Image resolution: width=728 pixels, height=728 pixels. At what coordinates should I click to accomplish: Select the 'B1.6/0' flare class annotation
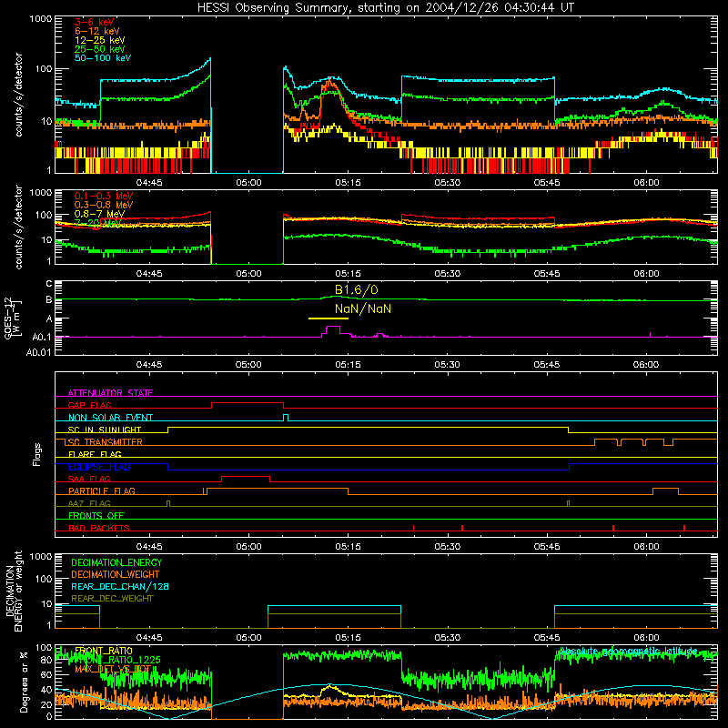pyautogui.click(x=356, y=289)
